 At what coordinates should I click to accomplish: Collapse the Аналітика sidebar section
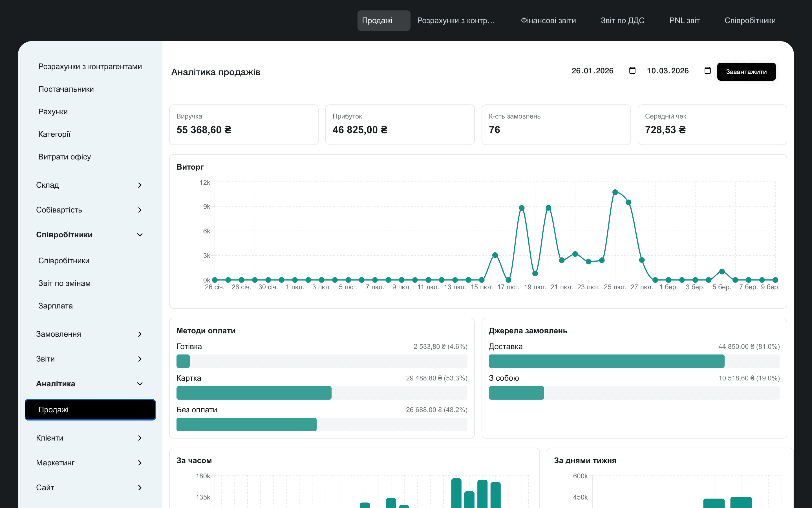90,384
